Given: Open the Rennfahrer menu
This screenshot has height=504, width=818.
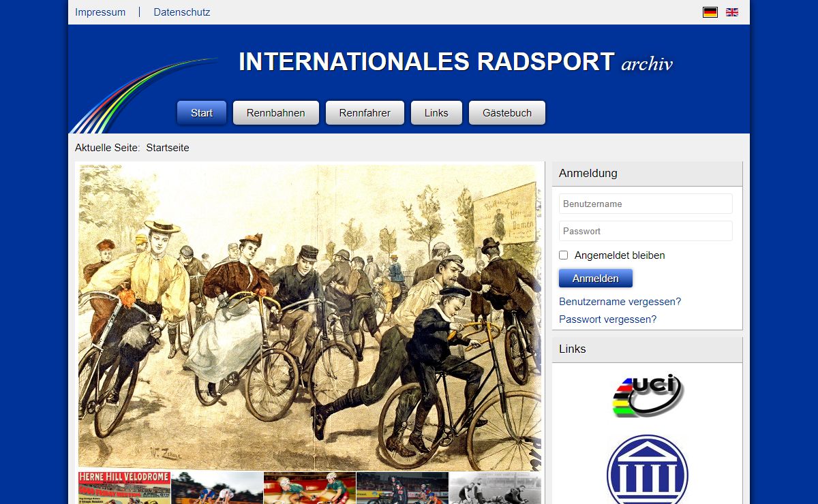Looking at the screenshot, I should tap(365, 113).
